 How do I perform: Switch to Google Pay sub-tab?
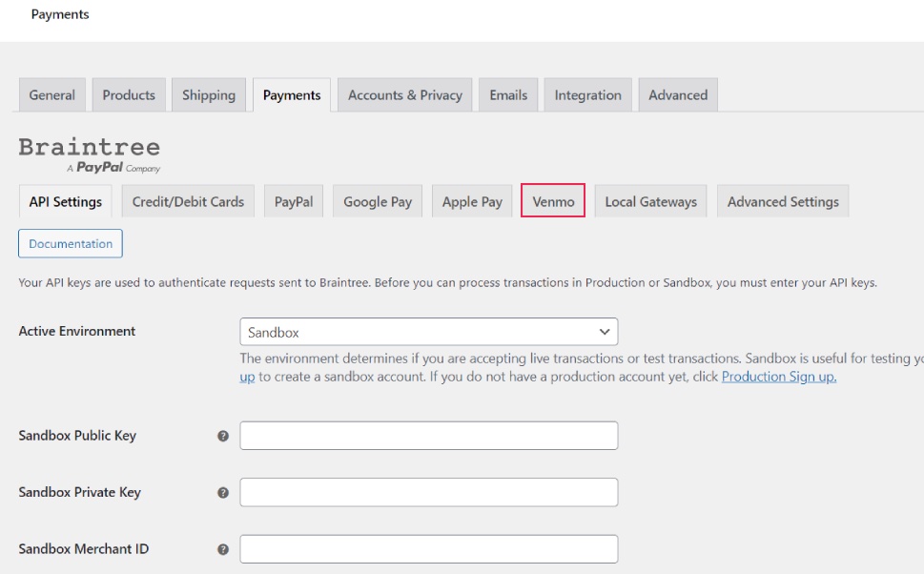point(378,201)
